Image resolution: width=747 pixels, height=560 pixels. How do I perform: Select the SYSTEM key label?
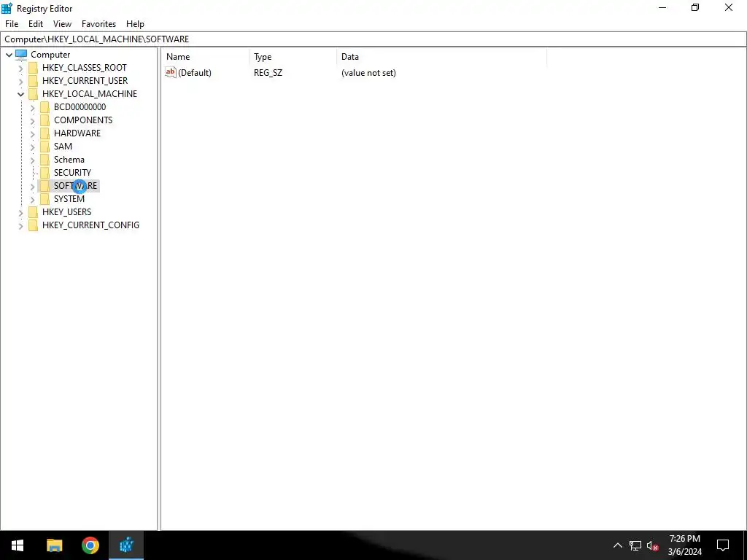(69, 198)
